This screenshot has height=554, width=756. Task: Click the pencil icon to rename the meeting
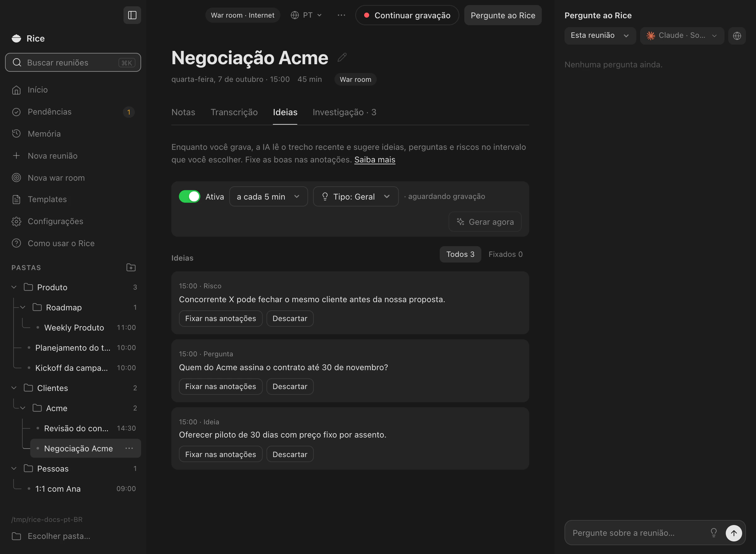pos(342,58)
